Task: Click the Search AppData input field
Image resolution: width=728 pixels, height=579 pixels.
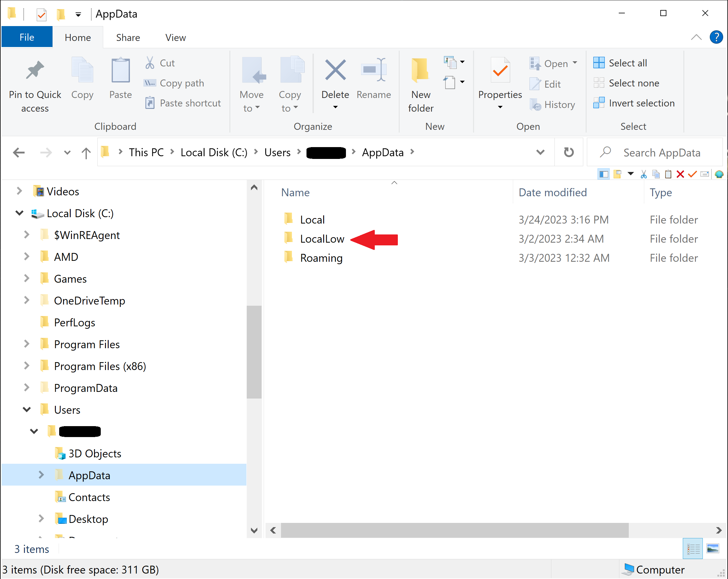Action: pos(661,153)
